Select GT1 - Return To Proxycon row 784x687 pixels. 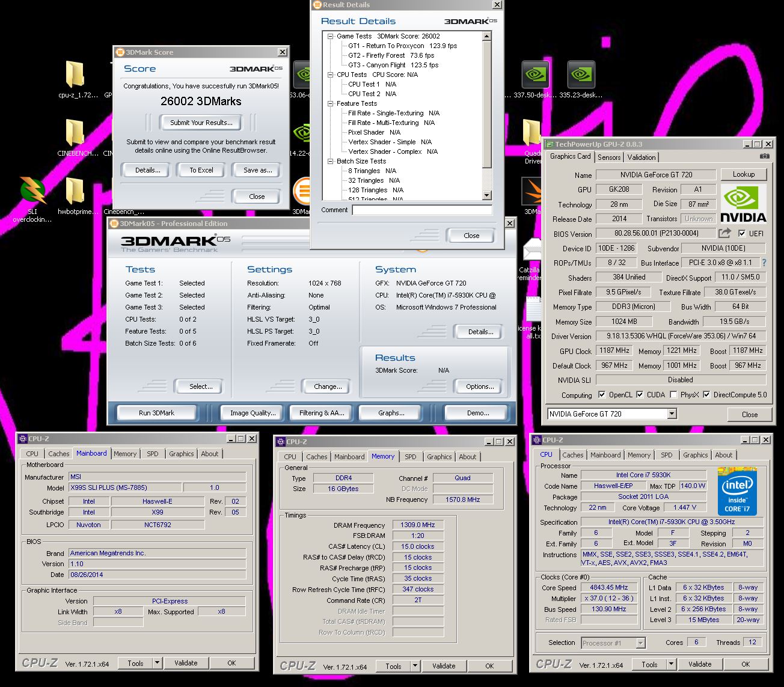click(x=402, y=46)
